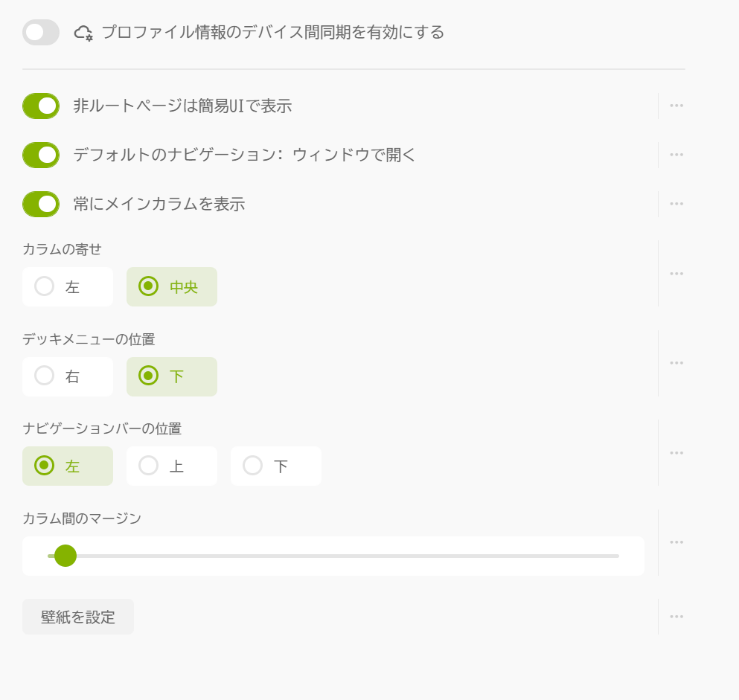Open the ellipsis menu beside カラムの寄せ
This screenshot has height=700, width=739.
tap(676, 272)
